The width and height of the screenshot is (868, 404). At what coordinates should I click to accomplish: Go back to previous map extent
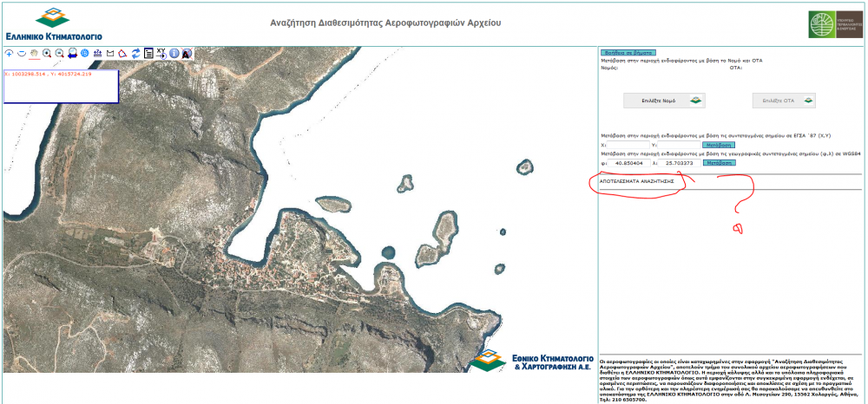73,53
